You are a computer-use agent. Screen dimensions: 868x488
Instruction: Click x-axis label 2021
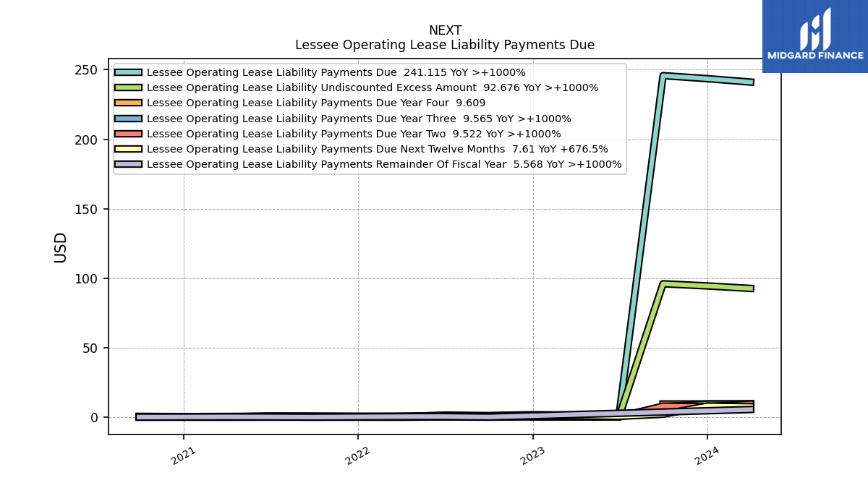point(183,455)
